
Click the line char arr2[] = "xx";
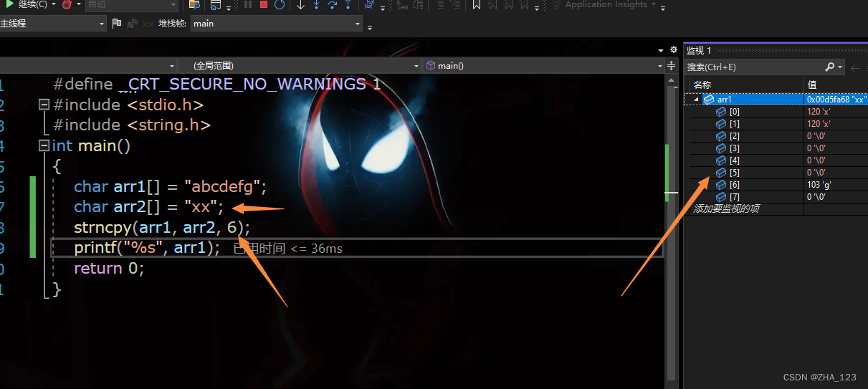pos(148,208)
